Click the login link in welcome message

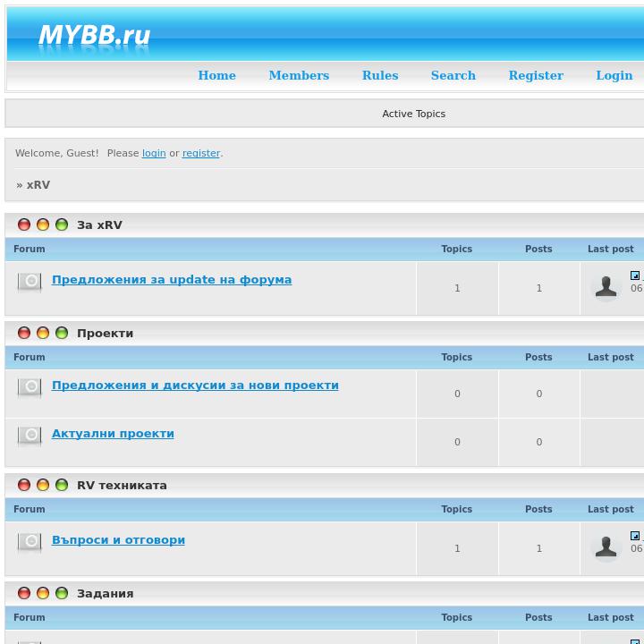pos(154,153)
